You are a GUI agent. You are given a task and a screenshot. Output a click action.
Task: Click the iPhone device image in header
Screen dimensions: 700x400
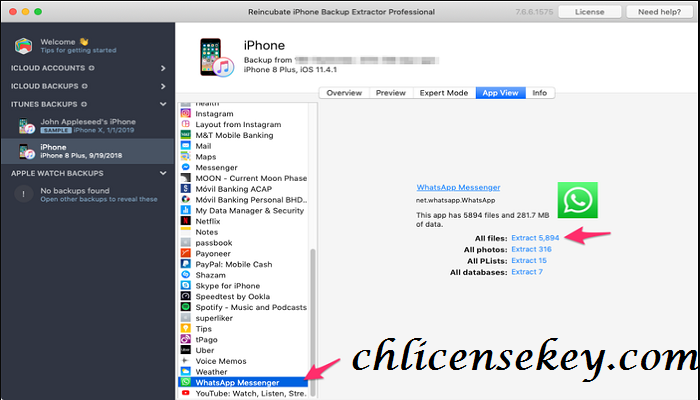coord(217,58)
